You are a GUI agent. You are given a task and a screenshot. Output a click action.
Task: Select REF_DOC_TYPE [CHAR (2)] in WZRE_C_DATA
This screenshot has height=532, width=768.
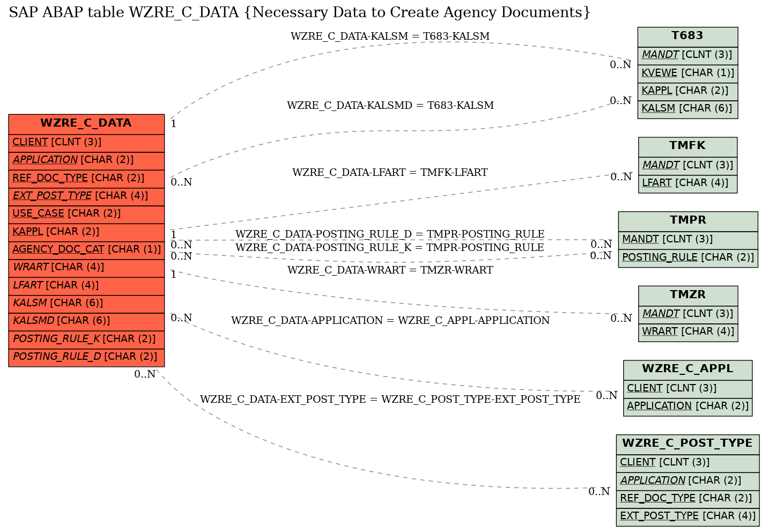pyautogui.click(x=86, y=178)
